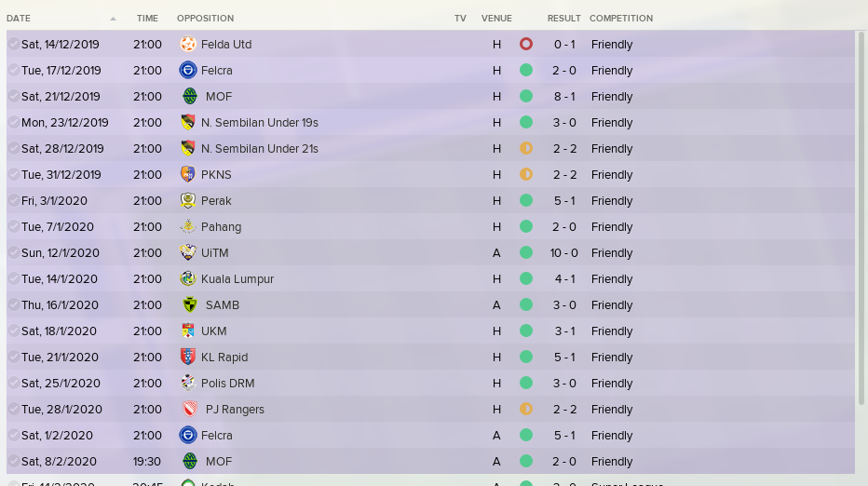Click the UiTM team crest

coord(188,252)
